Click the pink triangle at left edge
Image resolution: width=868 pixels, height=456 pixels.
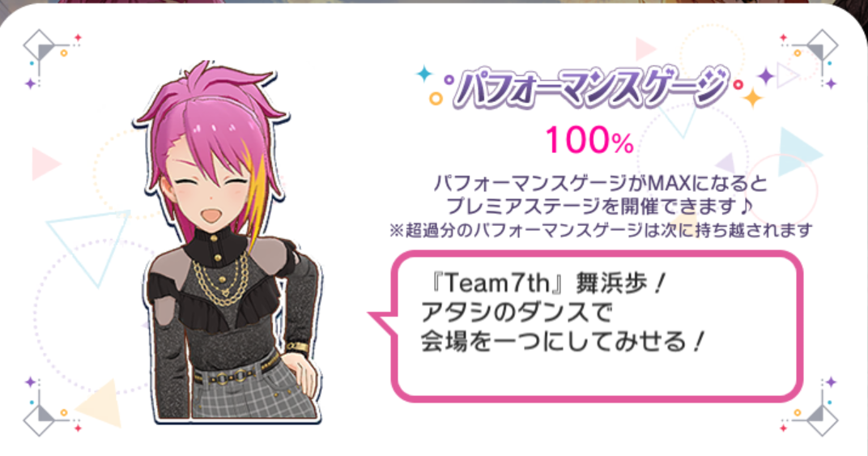click(x=45, y=164)
